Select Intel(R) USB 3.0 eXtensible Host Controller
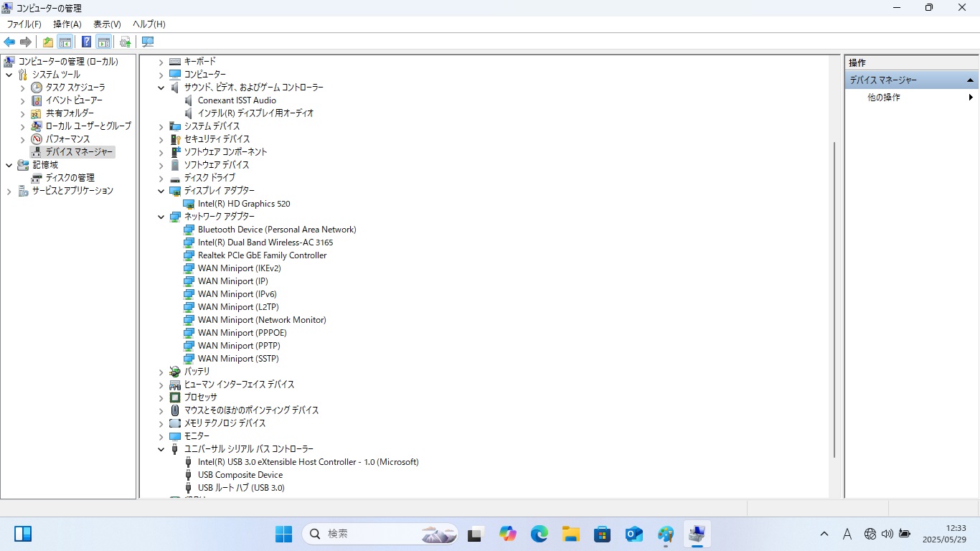Screen dimensions: 980x551 click(x=308, y=462)
